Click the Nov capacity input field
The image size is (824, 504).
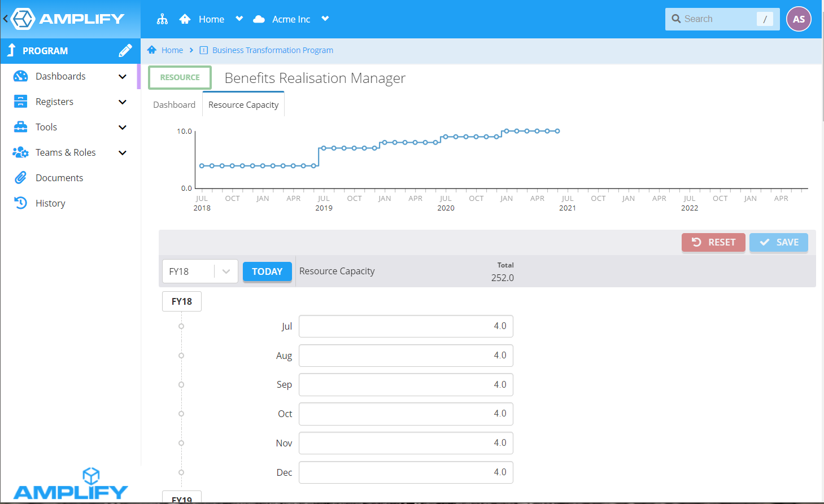click(406, 443)
